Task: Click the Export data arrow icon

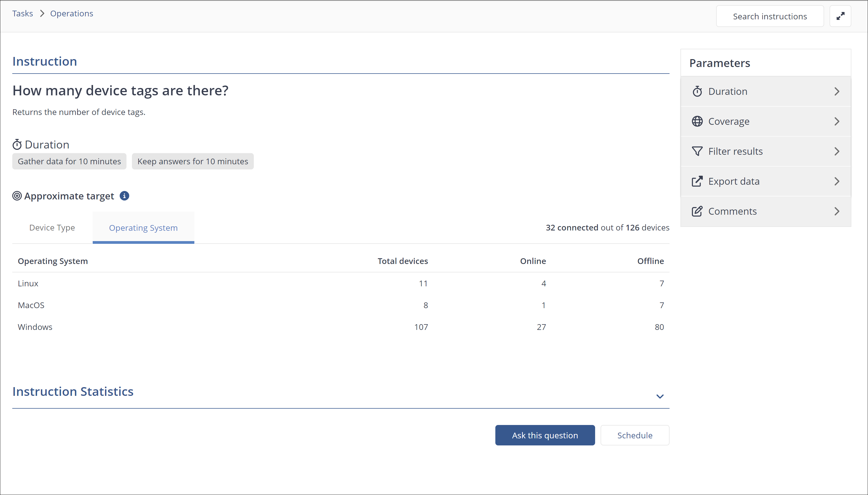Action: [697, 181]
